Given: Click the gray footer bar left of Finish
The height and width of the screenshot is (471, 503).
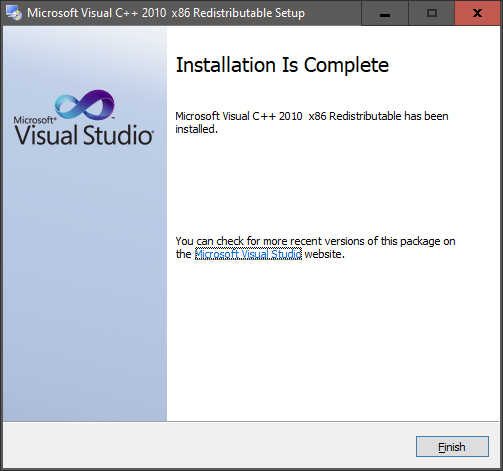Looking at the screenshot, I should pyautogui.click(x=208, y=446).
